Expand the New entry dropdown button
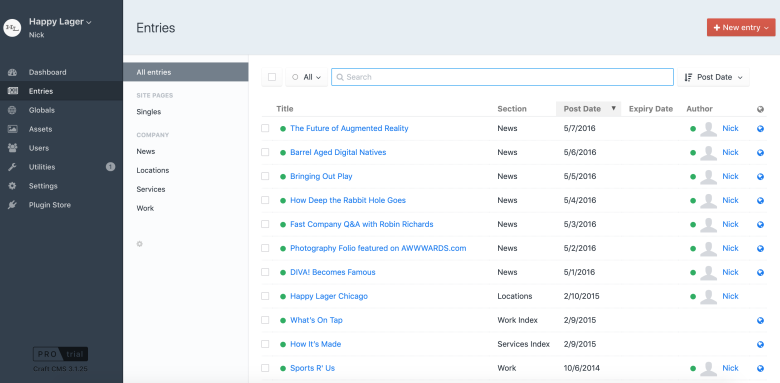 (741, 27)
